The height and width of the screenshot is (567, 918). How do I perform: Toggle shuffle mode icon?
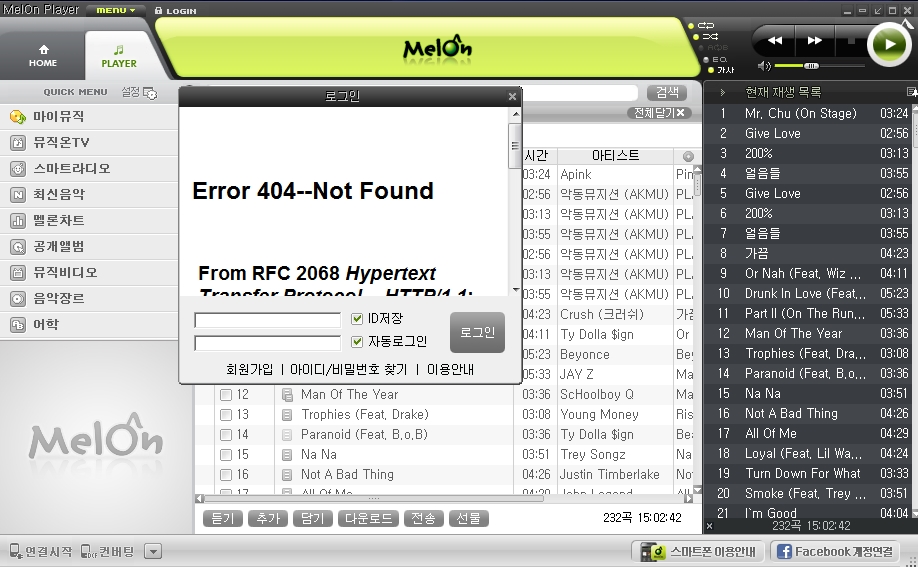pyautogui.click(x=710, y=36)
